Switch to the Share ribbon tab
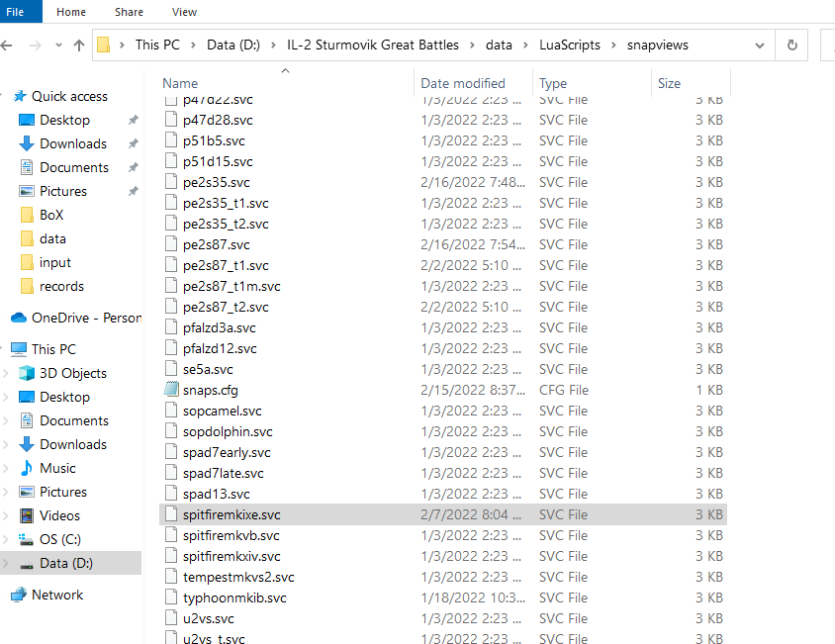The image size is (835, 644). [x=129, y=12]
